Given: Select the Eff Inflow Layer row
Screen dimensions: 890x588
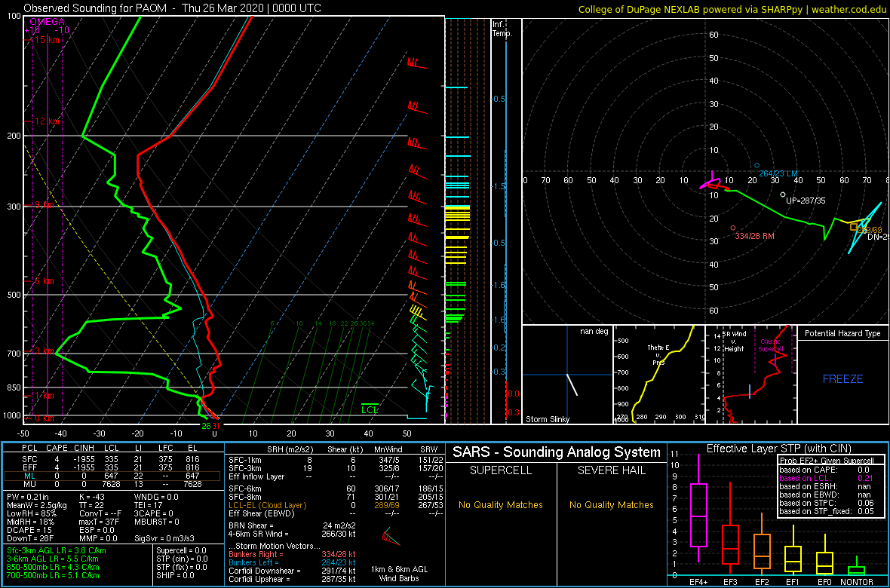Looking at the screenshot, I should click(336, 476).
